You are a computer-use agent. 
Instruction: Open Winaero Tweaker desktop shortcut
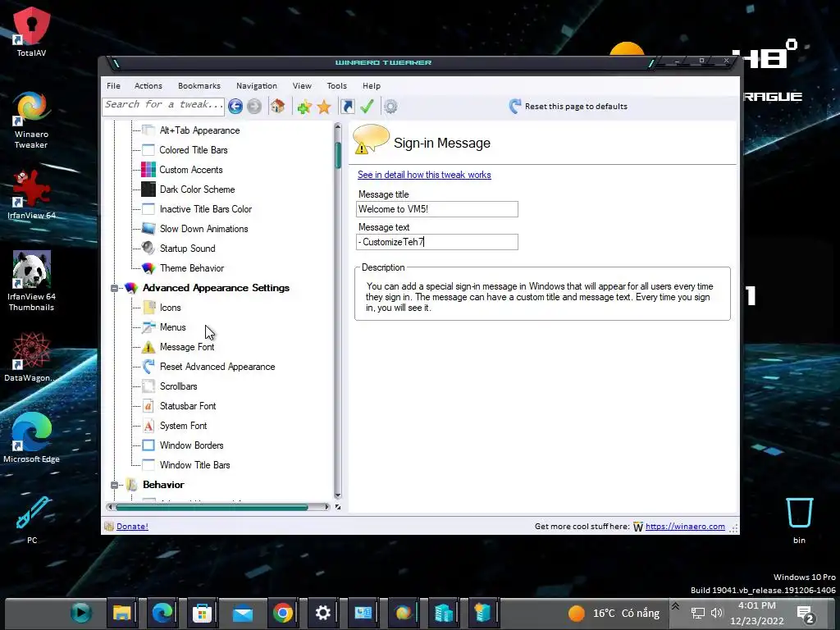(x=31, y=120)
